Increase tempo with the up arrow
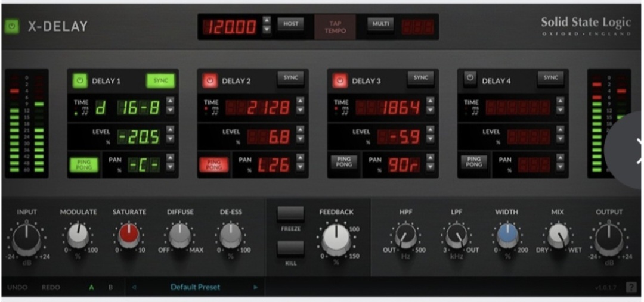The image size is (644, 302). tap(267, 21)
